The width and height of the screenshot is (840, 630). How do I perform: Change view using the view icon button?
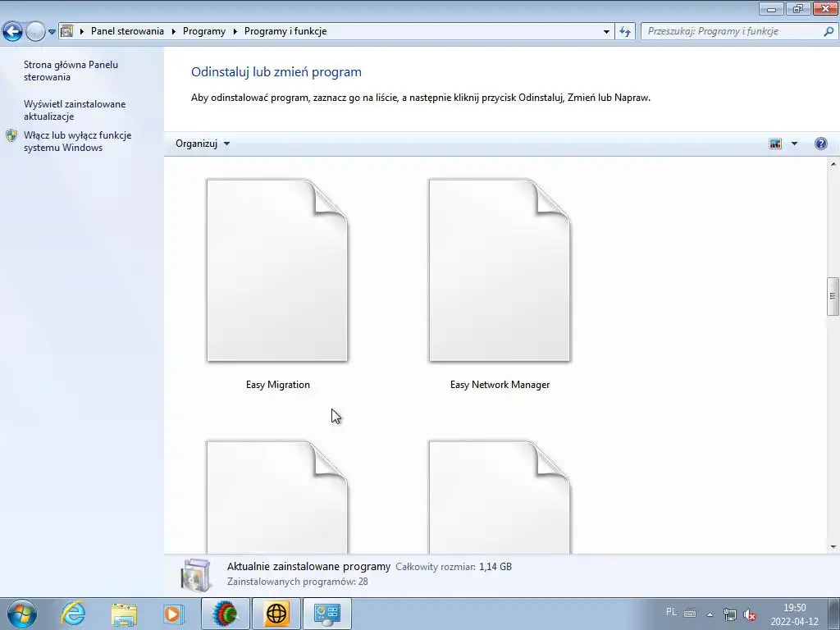pyautogui.click(x=774, y=144)
